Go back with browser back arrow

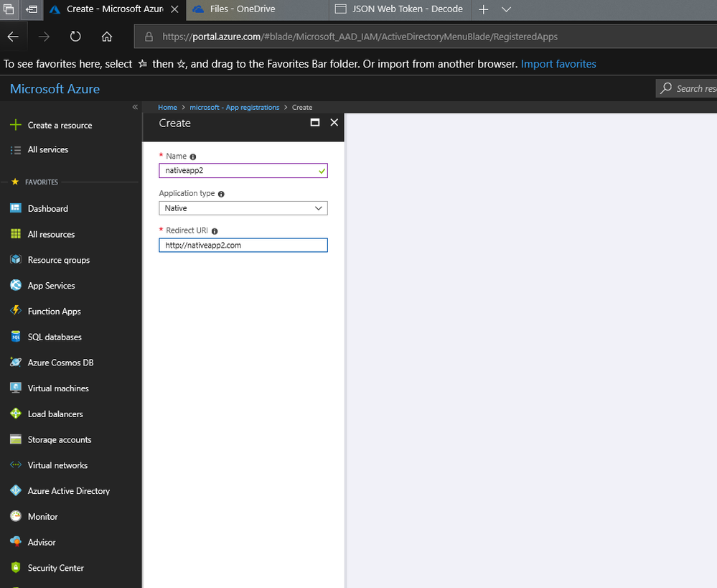(x=13, y=37)
